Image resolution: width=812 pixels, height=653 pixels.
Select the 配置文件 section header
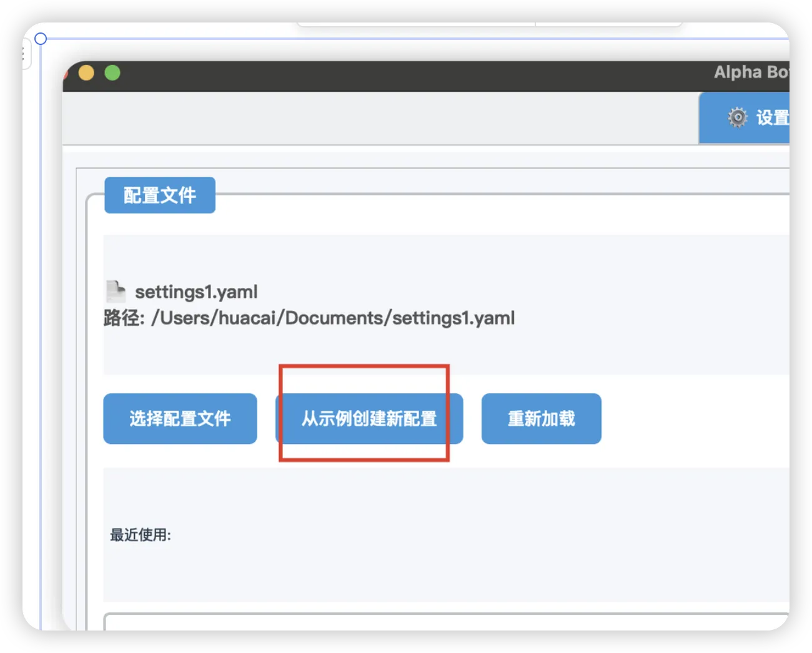pos(160,195)
